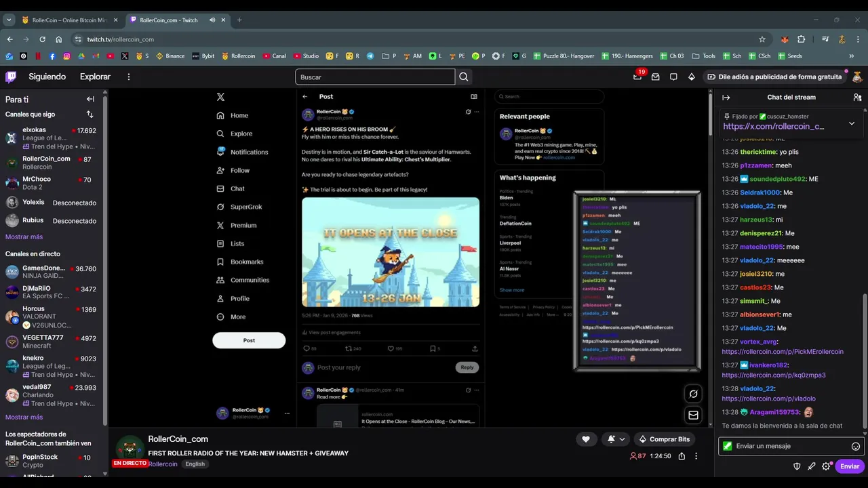Image resolution: width=868 pixels, height=488 pixels.
Task: Go to the Twitch home logo
Action: (x=11, y=77)
